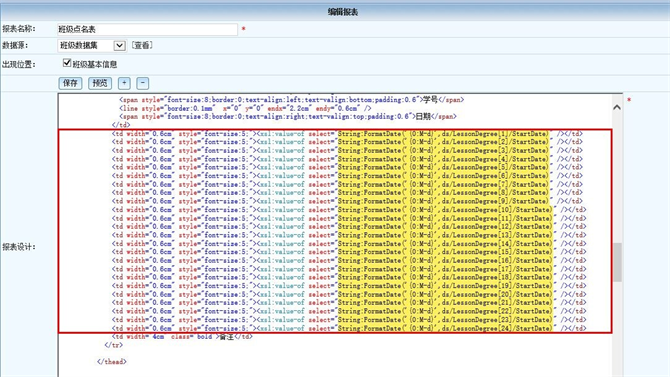
Task: Click the 保存 save button
Action: coord(70,83)
